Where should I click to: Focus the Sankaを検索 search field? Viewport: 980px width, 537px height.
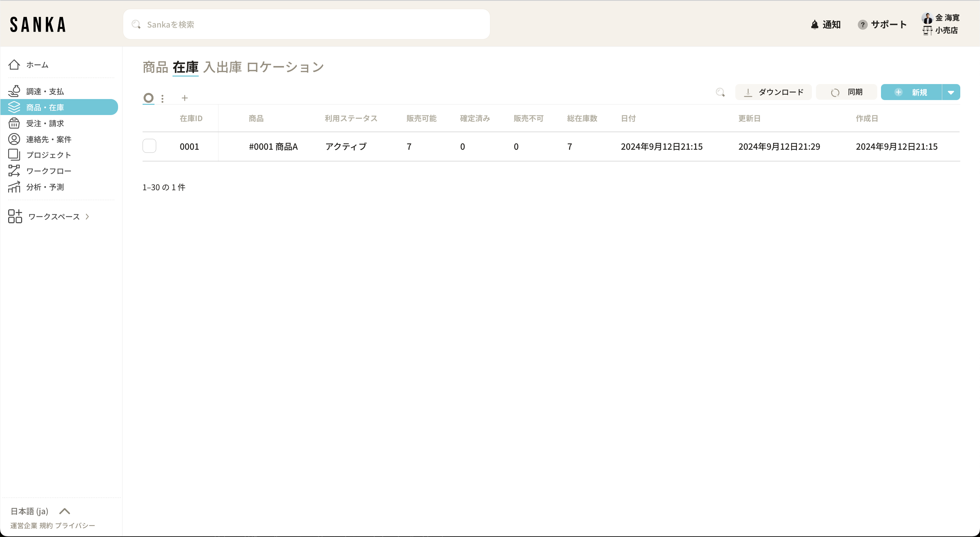[306, 25]
